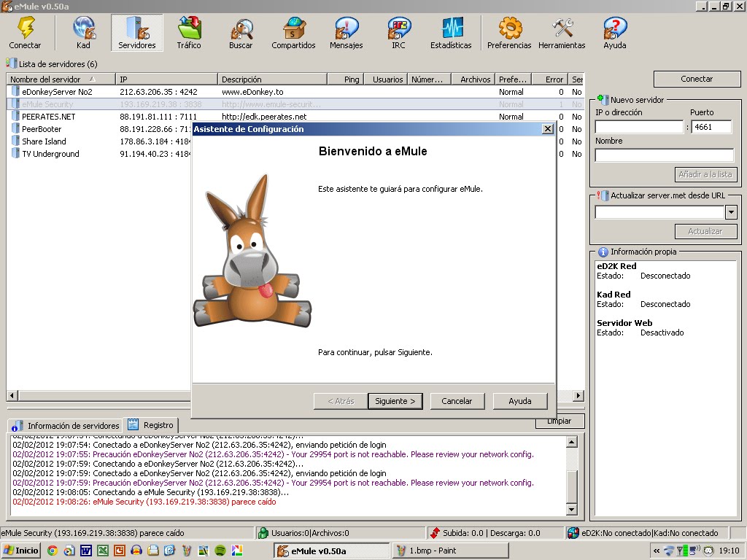Sort by the Descripción column header

point(273,79)
